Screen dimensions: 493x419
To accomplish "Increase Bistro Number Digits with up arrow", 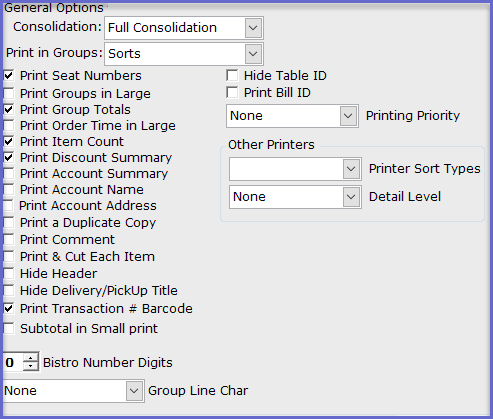I will tap(31, 358).
